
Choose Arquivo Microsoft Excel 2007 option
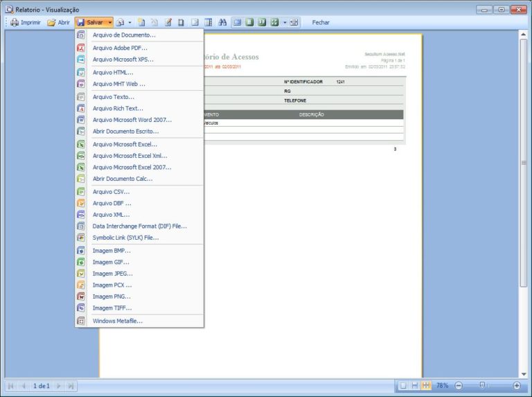point(132,167)
